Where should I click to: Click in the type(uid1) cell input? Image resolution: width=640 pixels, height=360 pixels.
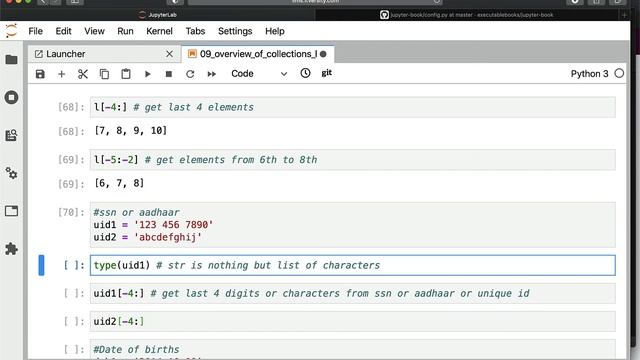click(x=353, y=265)
